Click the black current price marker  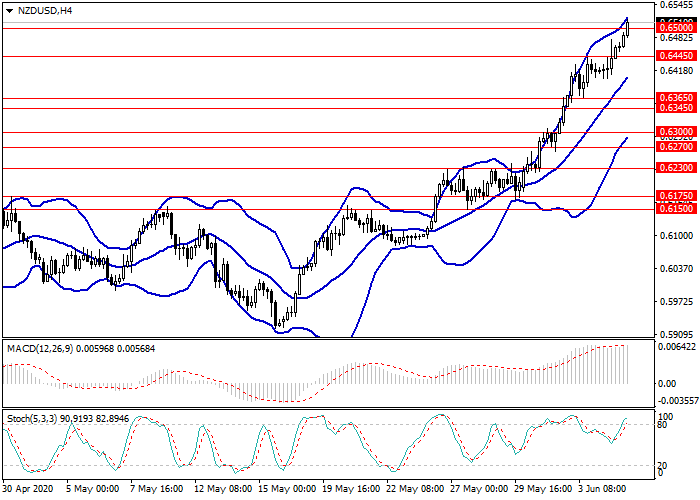tap(675, 20)
